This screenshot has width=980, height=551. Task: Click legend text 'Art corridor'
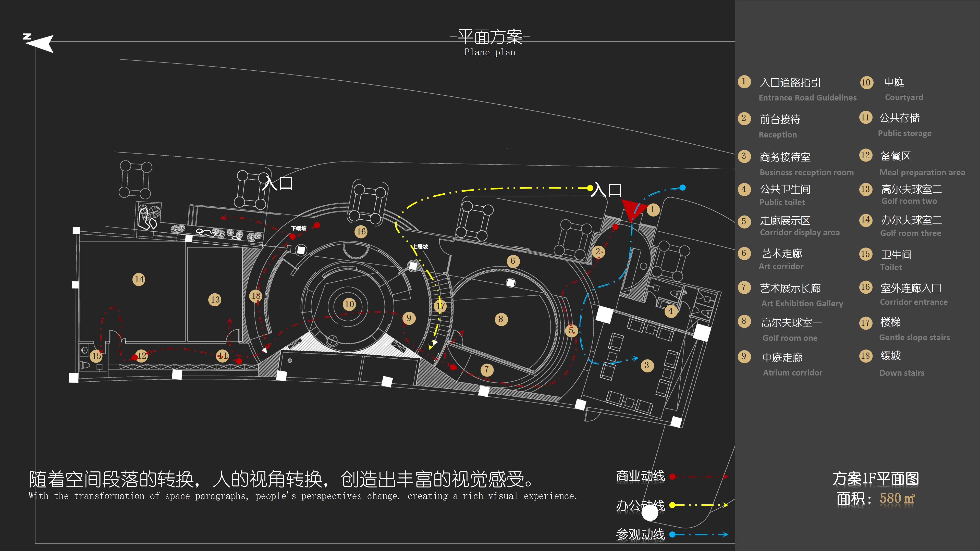tap(781, 266)
